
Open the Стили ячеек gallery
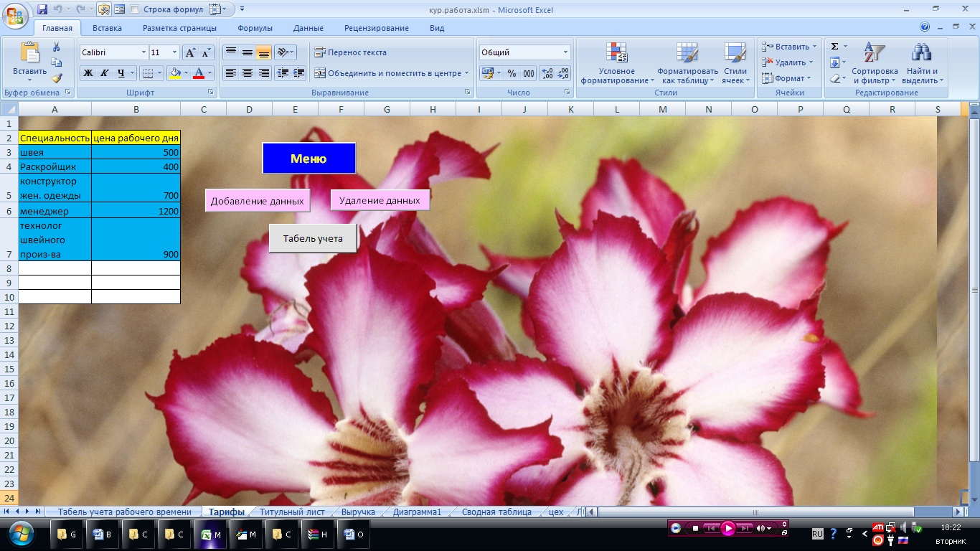(x=735, y=63)
